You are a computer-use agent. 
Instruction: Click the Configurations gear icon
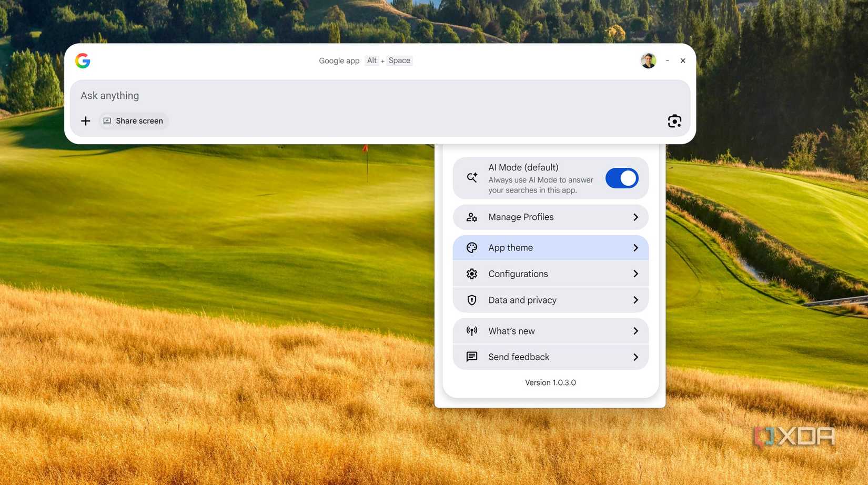click(x=472, y=274)
